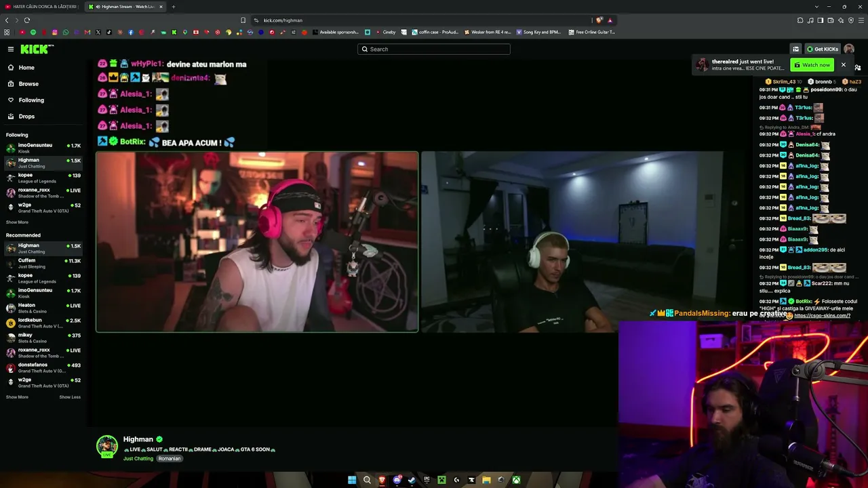Collapse Recommended list with Show Less

(x=70, y=397)
